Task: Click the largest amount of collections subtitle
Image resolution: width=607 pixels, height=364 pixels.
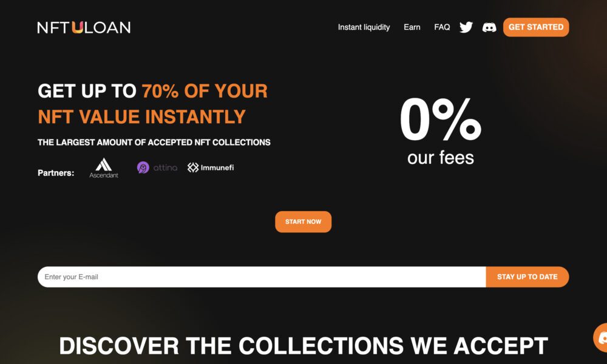Action: click(154, 143)
